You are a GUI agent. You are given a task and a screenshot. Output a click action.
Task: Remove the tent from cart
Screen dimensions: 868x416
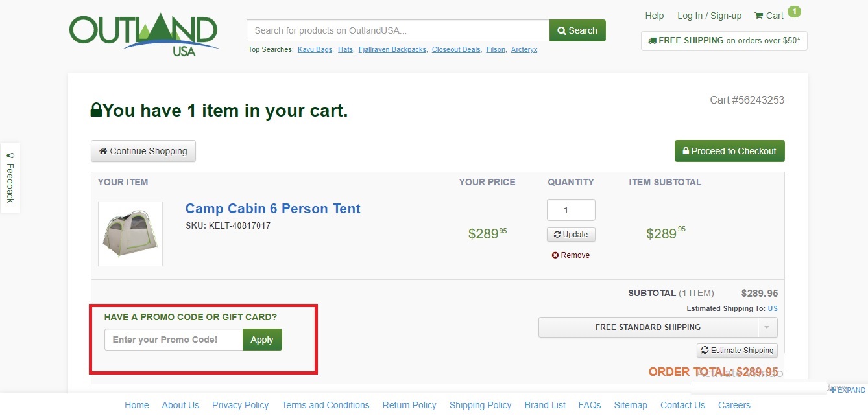pos(571,255)
